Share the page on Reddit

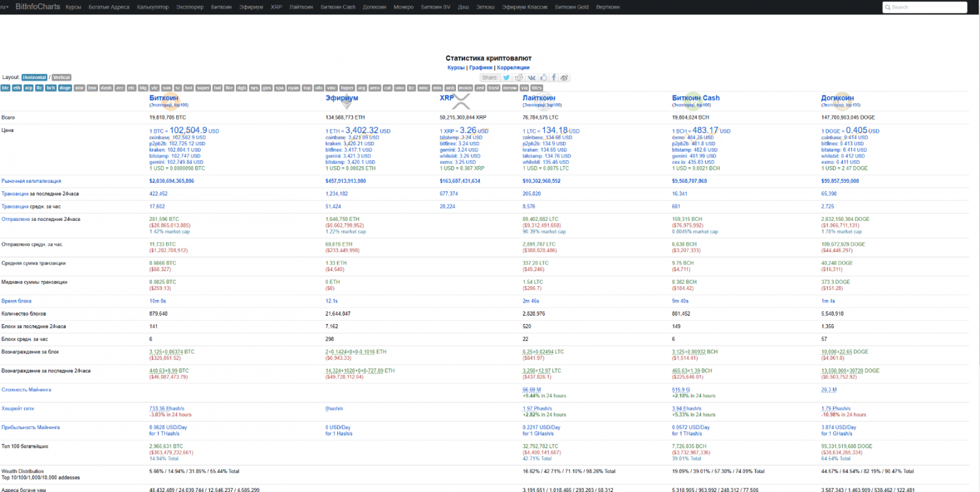519,77
